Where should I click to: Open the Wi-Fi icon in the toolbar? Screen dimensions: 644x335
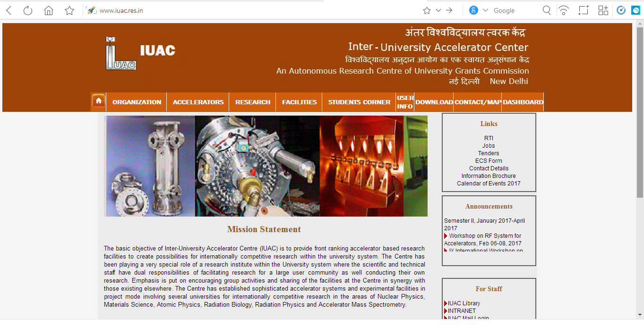[564, 10]
